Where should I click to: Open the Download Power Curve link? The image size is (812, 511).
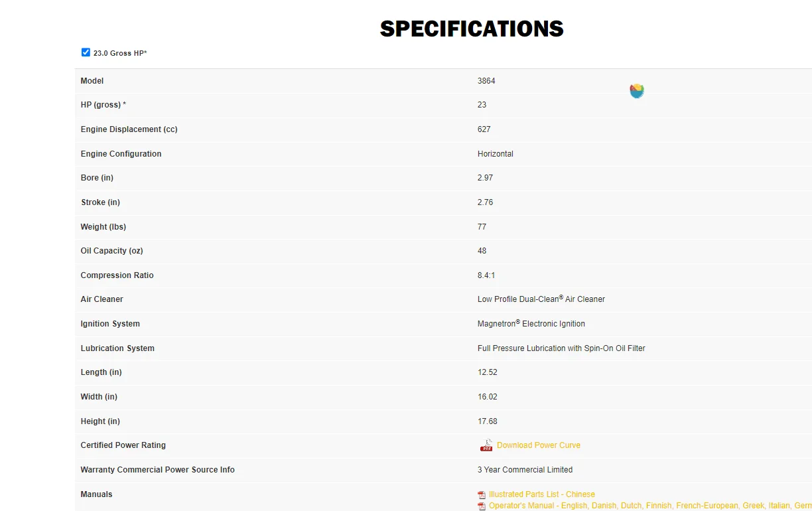click(539, 445)
